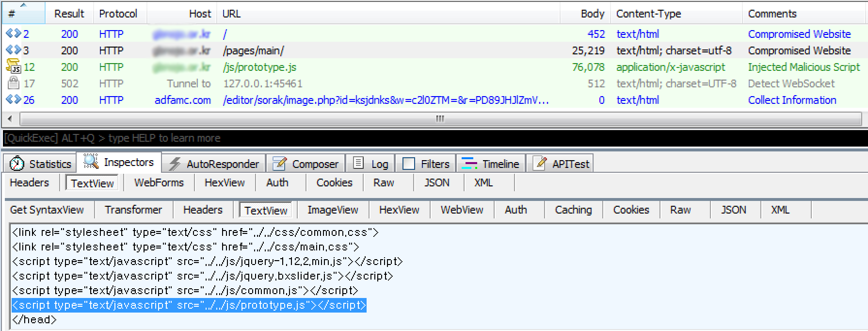868x331 pixels.
Task: Click the Log document icon
Action: [x=358, y=163]
